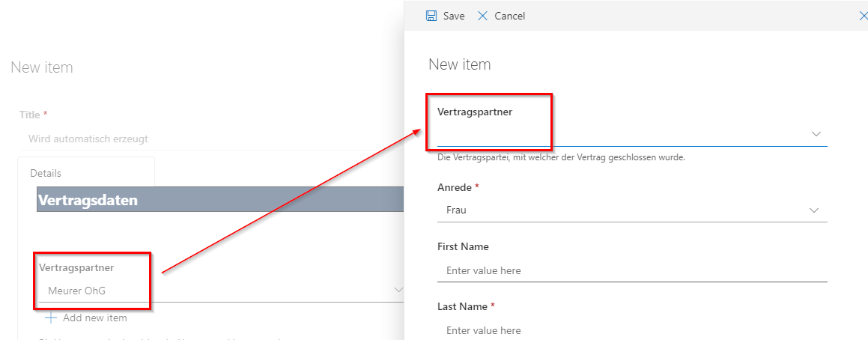Viewport: 868px width, 340px height.
Task: Open the Anrede dropdown showing Frau
Action: 622,210
